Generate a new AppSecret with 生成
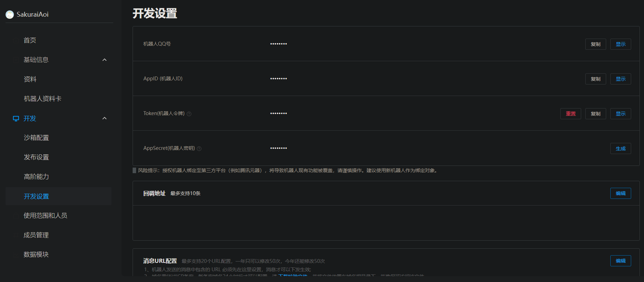644x282 pixels. pos(620,148)
